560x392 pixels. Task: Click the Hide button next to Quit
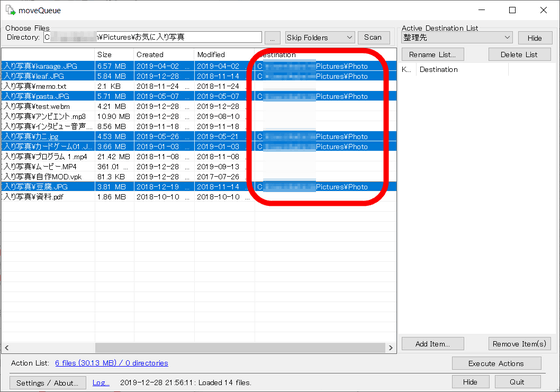tap(470, 382)
